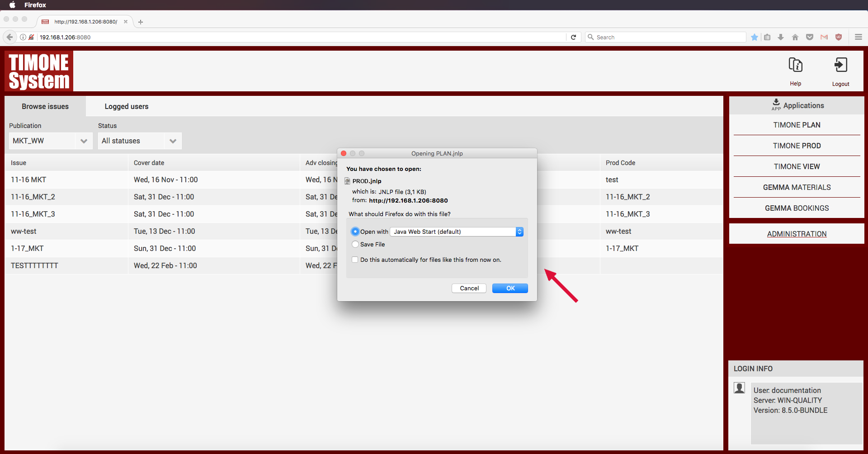Click the Pocket icon in toolbar

coord(810,37)
